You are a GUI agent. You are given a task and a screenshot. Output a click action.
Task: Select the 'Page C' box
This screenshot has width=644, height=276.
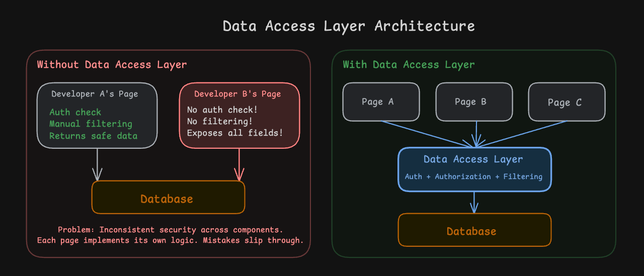pos(567,102)
